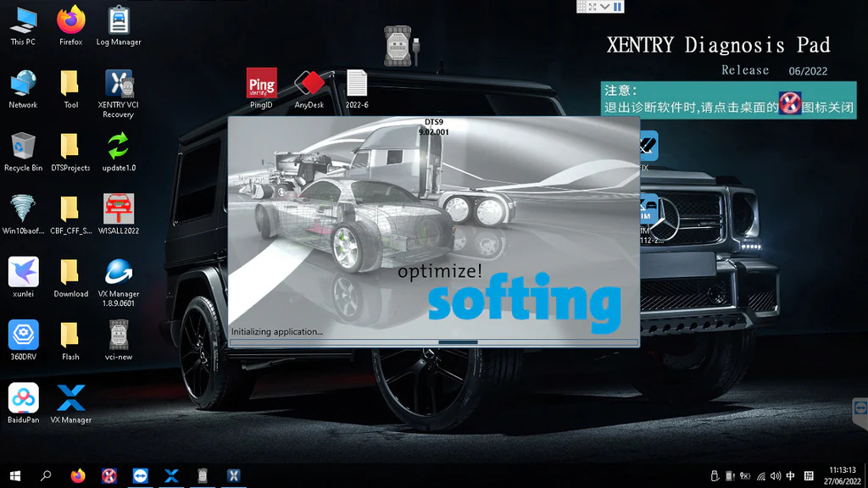
Task: Launch Firefox from the desktop
Action: pyautogui.click(x=71, y=25)
